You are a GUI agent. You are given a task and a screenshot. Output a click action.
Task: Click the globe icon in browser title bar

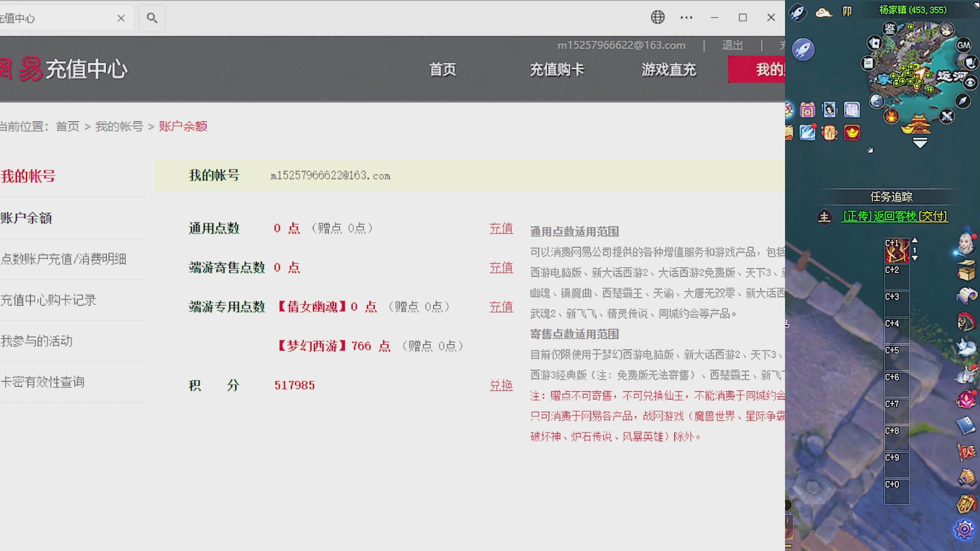[x=658, y=17]
